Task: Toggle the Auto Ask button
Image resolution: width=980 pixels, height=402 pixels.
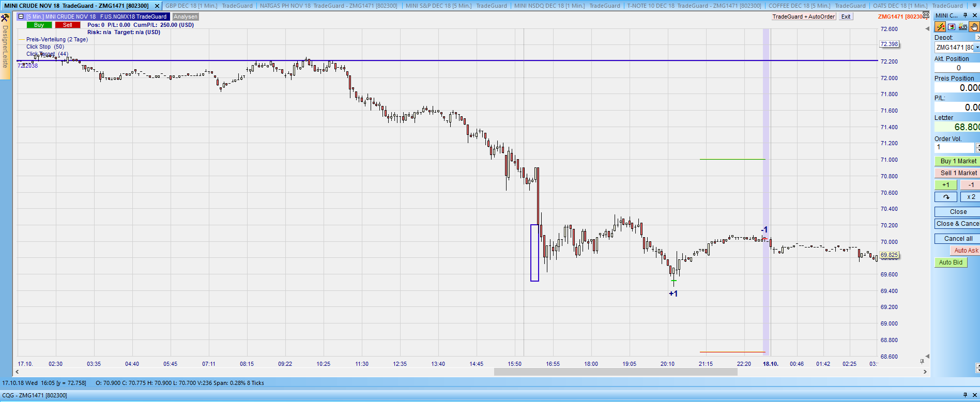Action: (x=965, y=251)
